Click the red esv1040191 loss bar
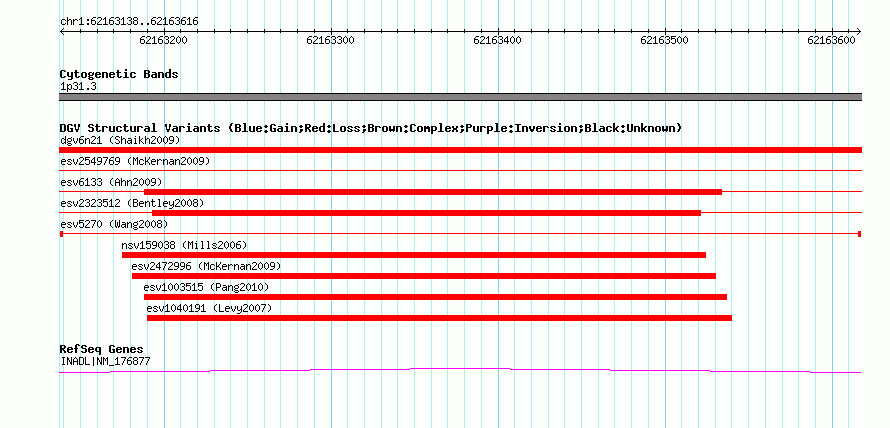Viewport: 890px width, 428px height. pyautogui.click(x=439, y=318)
